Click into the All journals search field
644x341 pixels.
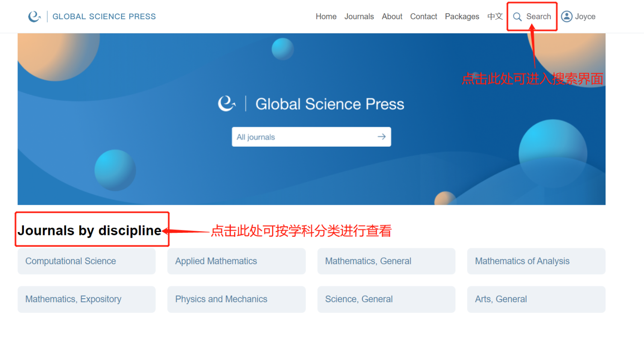coord(311,137)
